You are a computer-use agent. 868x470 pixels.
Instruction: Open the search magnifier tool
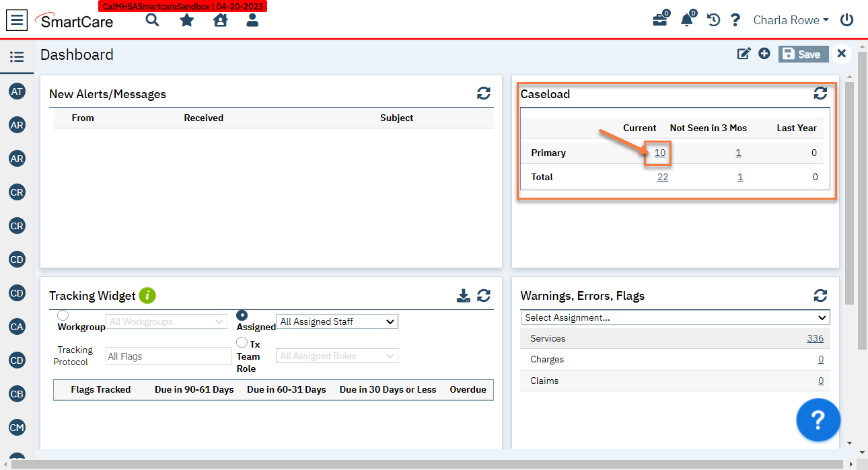point(152,20)
